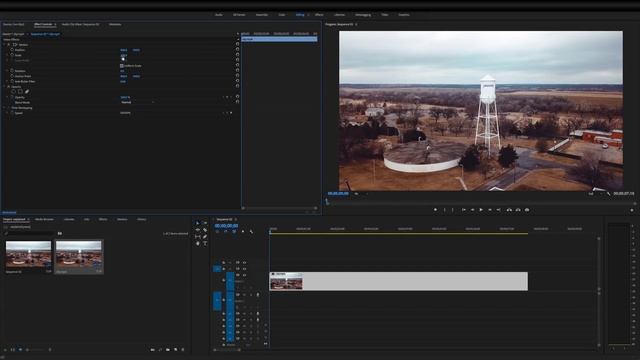Select the Slip tool
Screen dimensions: 640x360
198,237
